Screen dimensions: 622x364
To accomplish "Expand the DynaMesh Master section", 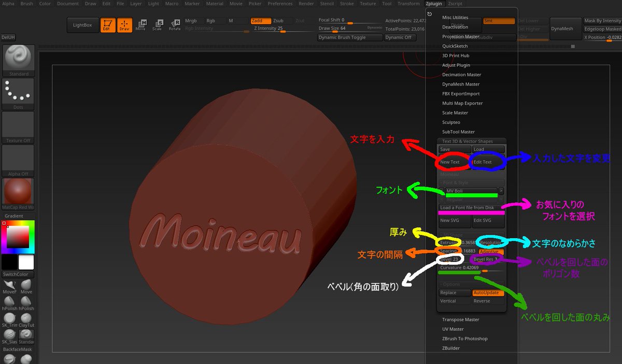I will (461, 84).
